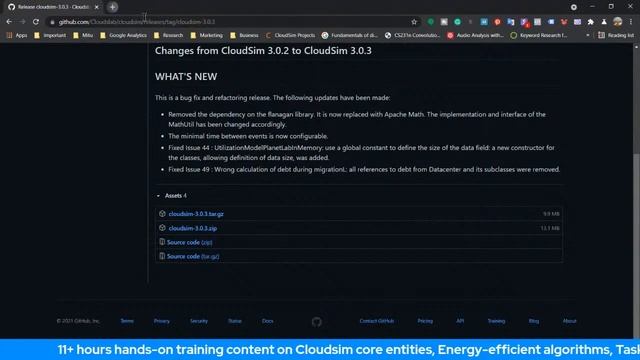Open the Chrome profile avatar

click(618, 22)
